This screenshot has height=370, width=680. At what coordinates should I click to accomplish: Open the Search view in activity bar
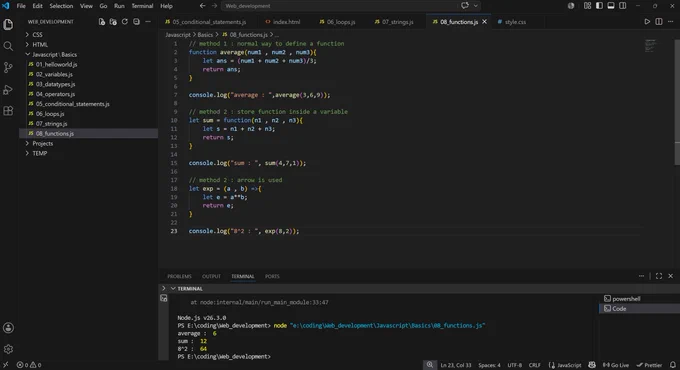click(8, 46)
